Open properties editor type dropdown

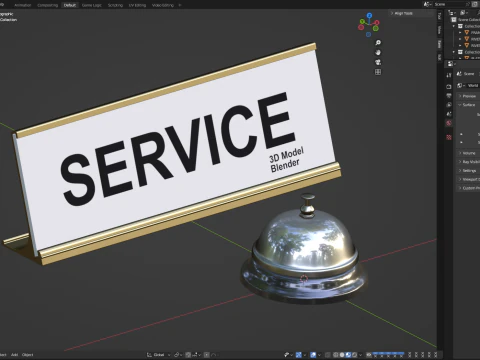(451, 64)
